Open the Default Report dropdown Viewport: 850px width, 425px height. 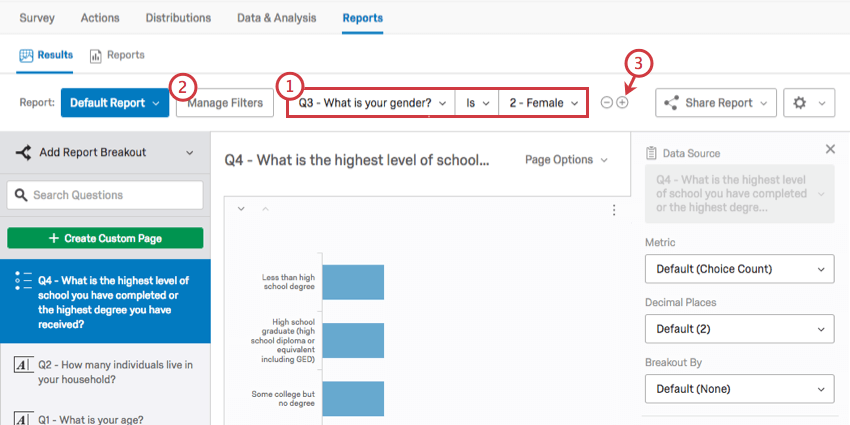[115, 103]
